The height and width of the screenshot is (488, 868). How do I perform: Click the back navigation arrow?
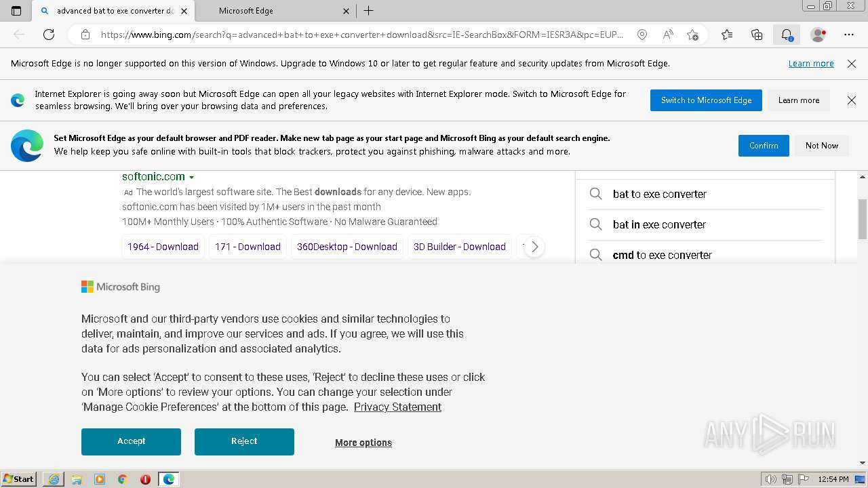pyautogui.click(x=19, y=35)
